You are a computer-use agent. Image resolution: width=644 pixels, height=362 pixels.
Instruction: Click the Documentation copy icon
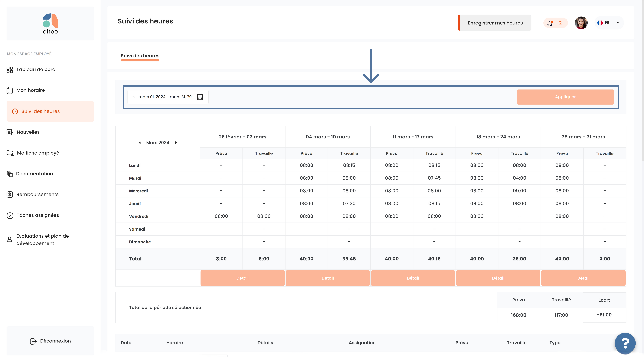pos(10,174)
